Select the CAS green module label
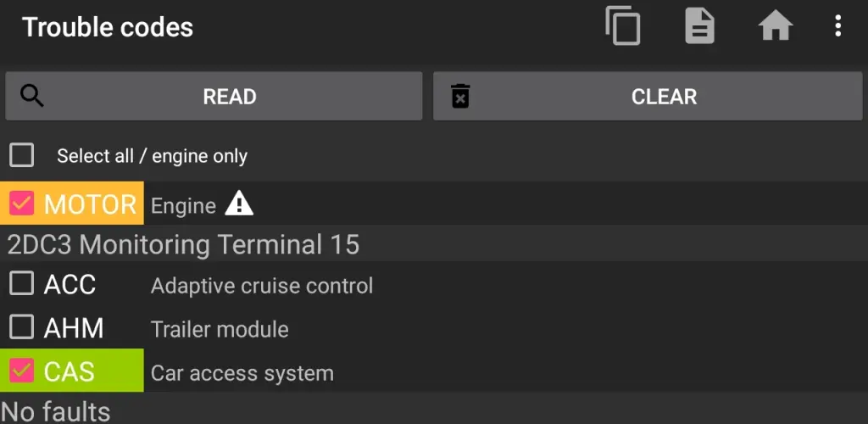 [x=70, y=371]
